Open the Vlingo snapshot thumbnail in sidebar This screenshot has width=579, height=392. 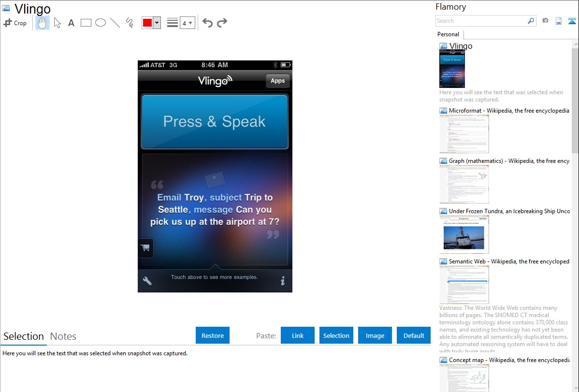point(452,69)
